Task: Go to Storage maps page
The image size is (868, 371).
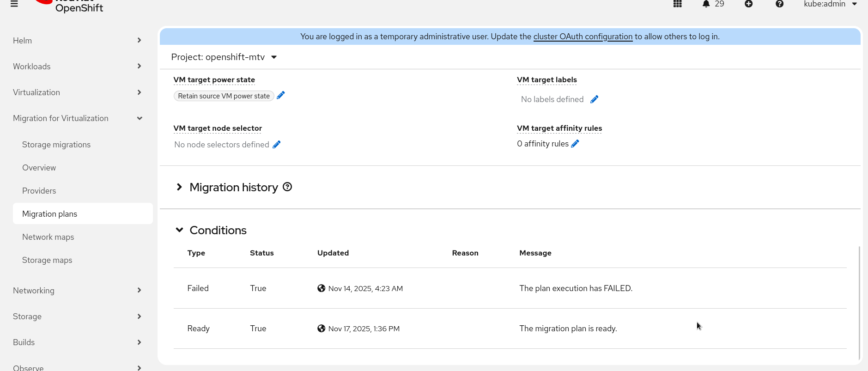Action: [47, 260]
